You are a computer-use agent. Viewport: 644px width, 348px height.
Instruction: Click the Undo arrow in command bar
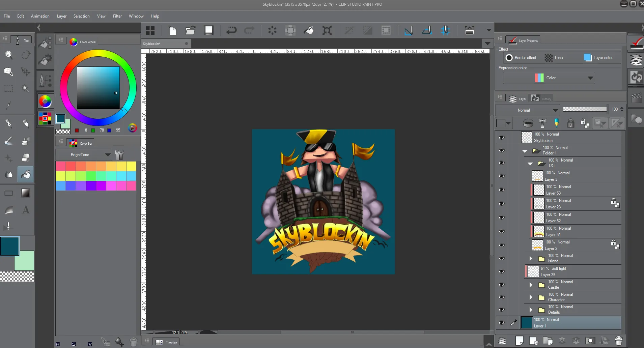coord(231,31)
